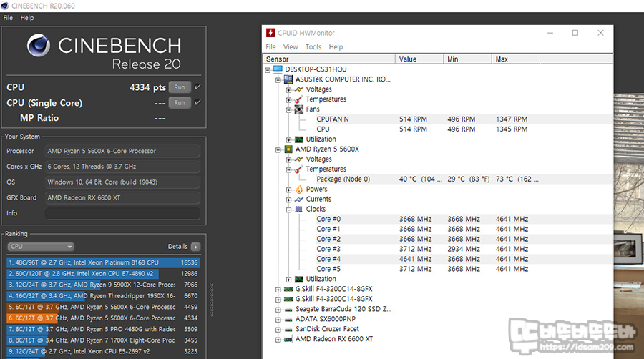This screenshot has height=359, width=644.
Task: Click the motherboard Utilization icon
Action: tap(299, 139)
